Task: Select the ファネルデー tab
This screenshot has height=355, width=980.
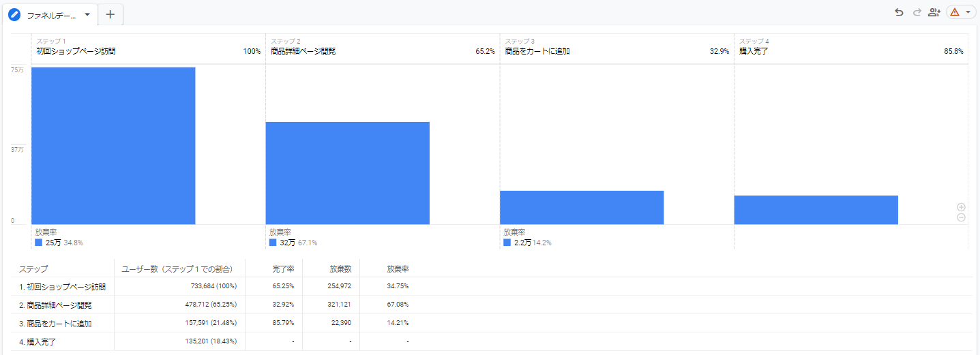Action: tap(51, 15)
